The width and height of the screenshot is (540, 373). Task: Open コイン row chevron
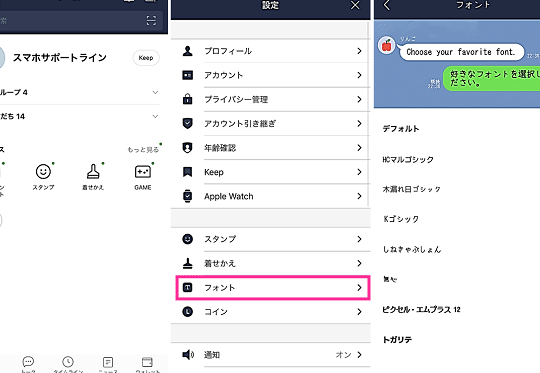359,312
